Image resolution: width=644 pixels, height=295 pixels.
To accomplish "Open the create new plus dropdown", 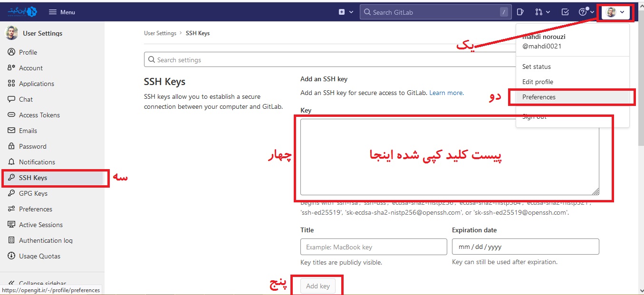I will 346,12.
